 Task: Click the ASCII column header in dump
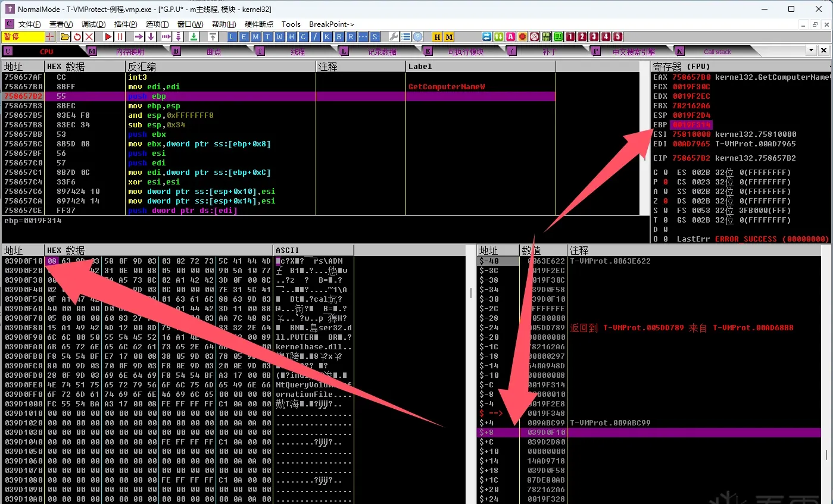313,251
